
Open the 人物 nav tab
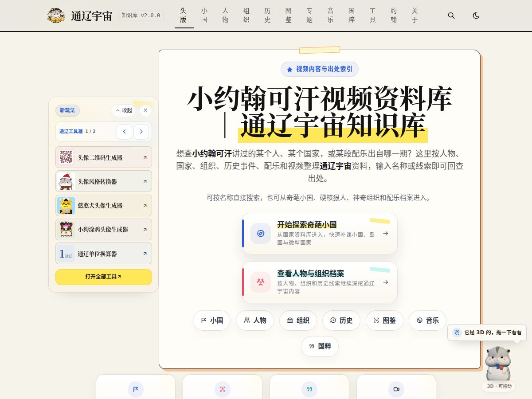pos(225,16)
